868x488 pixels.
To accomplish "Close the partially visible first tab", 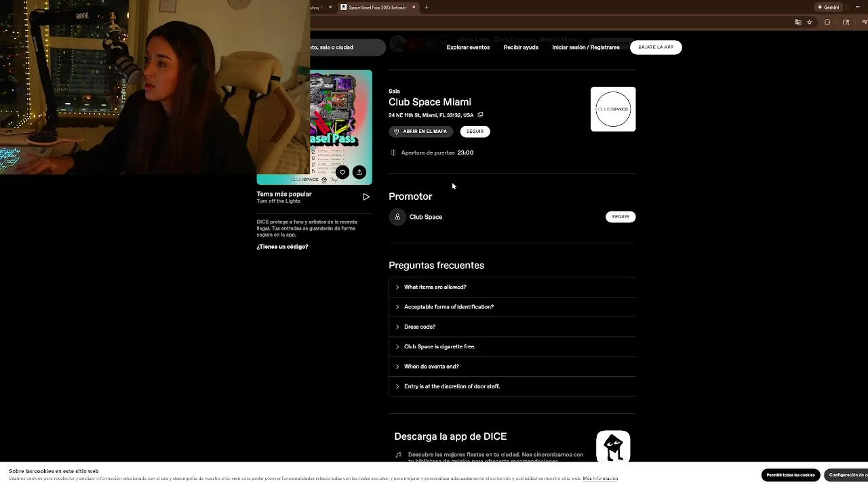I will pyautogui.click(x=330, y=7).
